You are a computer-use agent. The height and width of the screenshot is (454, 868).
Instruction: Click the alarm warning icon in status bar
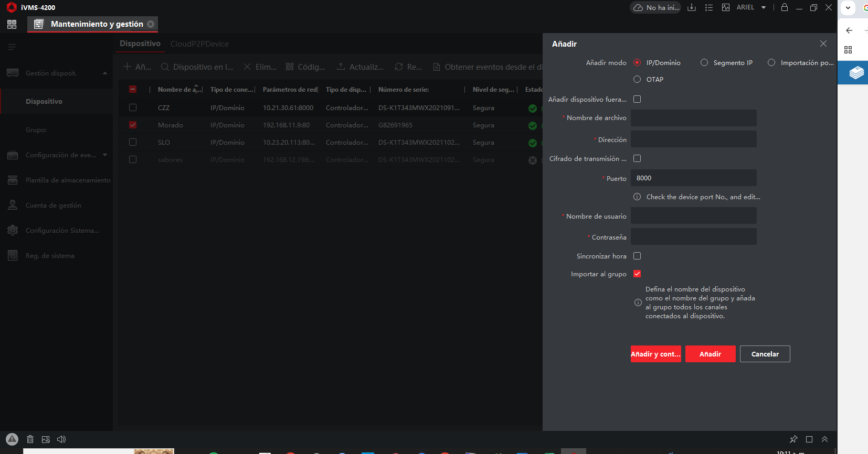pos(12,439)
